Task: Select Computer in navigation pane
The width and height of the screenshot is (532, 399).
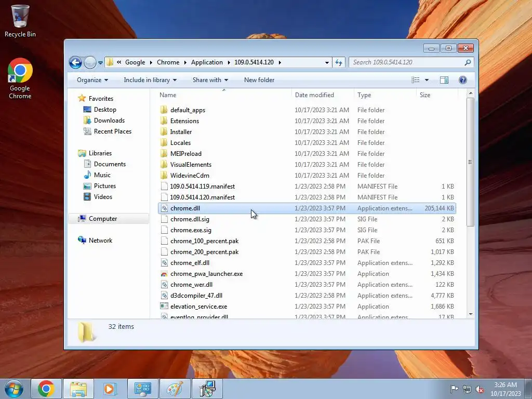Action: 103,219
